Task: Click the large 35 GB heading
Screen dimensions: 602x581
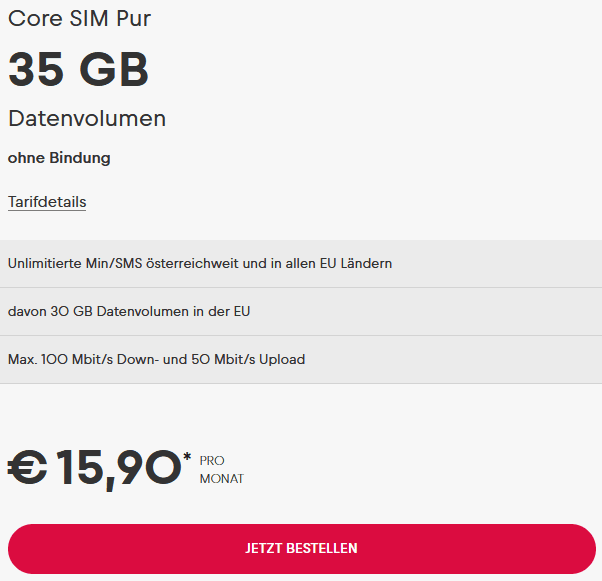Action: coord(78,69)
